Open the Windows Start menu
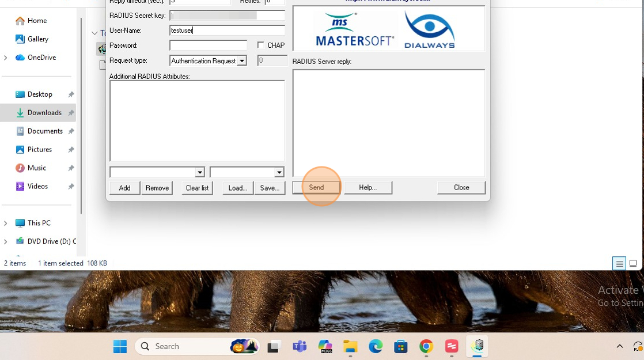 (120, 346)
